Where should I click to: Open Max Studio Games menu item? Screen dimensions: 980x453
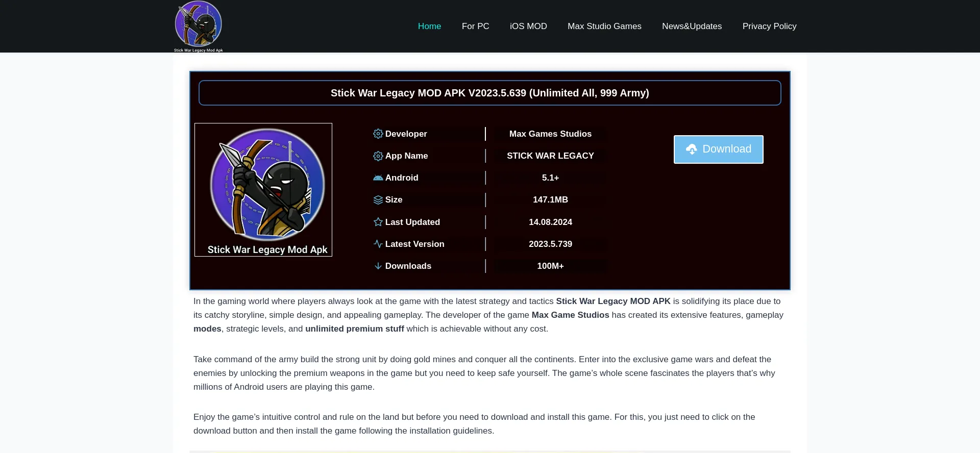pyautogui.click(x=604, y=26)
